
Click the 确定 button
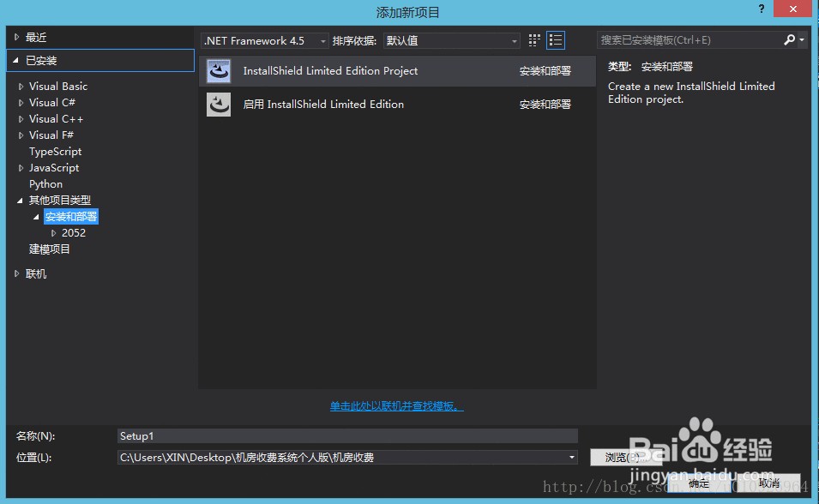[x=699, y=483]
